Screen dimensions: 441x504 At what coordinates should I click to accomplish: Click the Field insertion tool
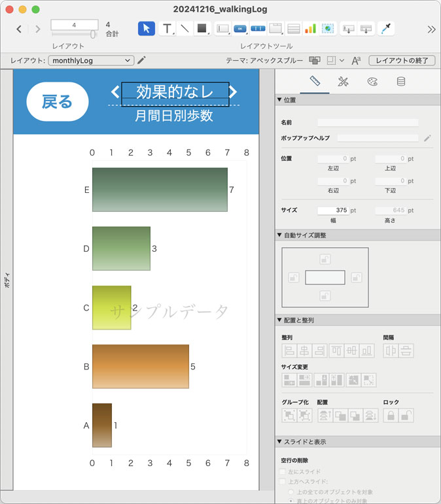pos(348,29)
